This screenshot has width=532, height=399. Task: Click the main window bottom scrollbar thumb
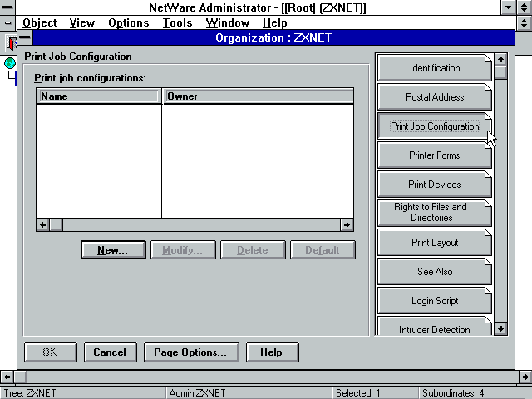20,377
